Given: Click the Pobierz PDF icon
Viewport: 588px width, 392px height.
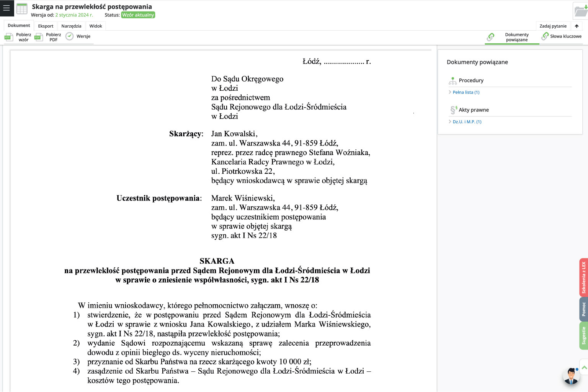Looking at the screenshot, I should pos(38,37).
